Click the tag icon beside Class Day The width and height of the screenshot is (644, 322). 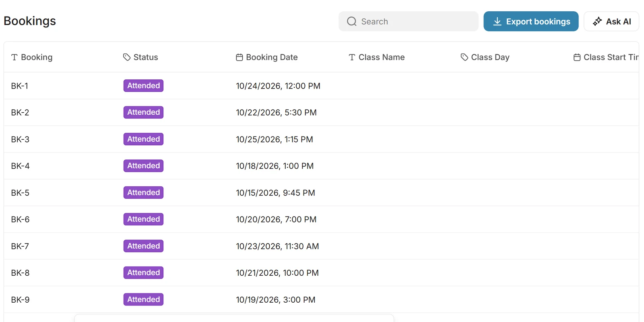coord(464,57)
